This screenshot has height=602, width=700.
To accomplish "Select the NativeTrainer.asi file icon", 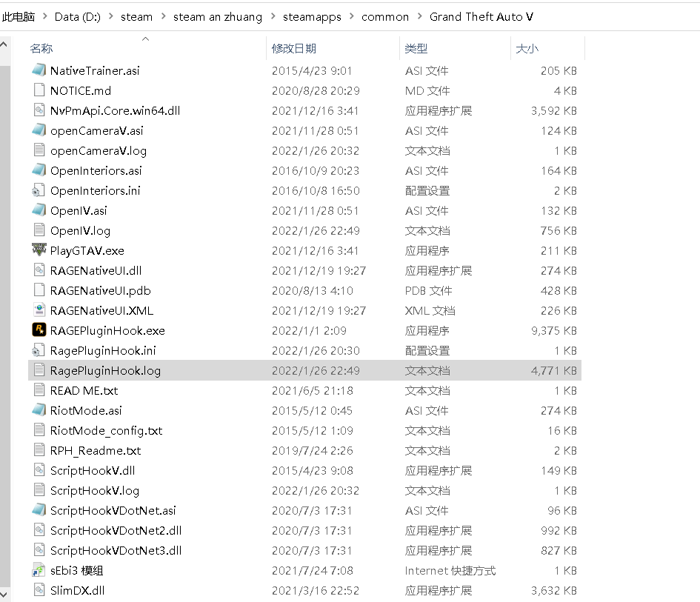I will 39,70.
